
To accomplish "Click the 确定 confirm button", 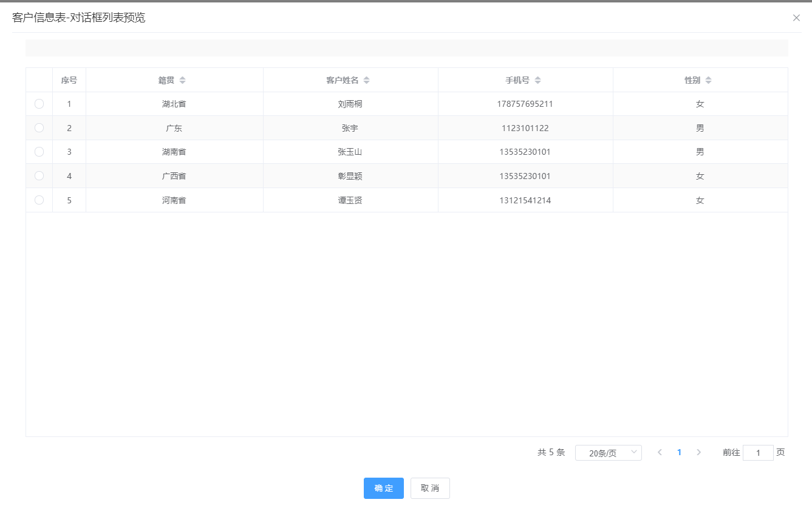I will point(383,488).
